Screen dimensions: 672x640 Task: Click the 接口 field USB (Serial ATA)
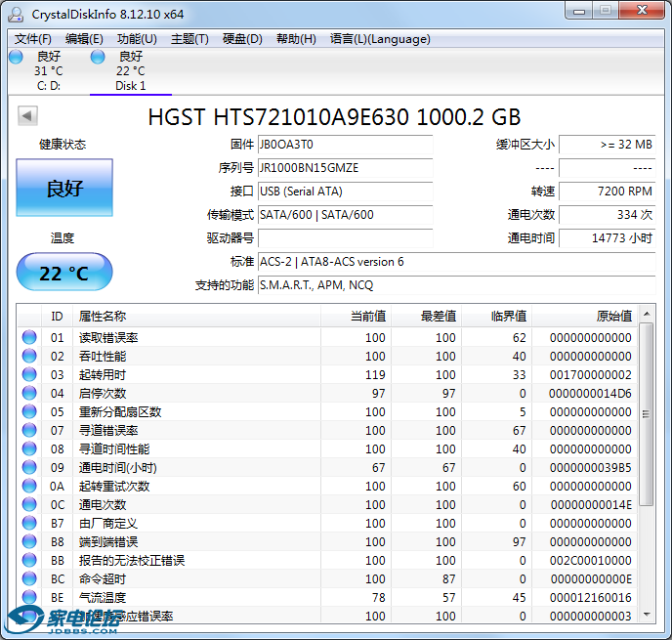[x=346, y=192]
